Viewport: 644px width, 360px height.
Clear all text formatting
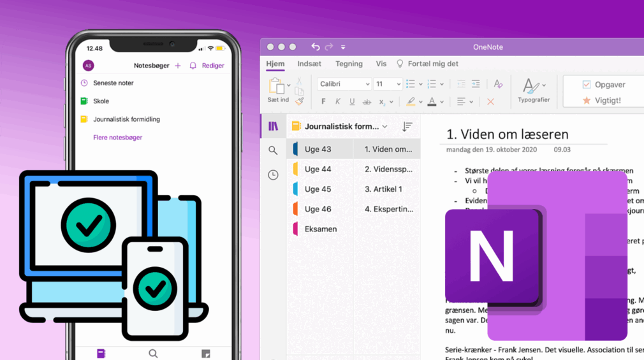click(498, 83)
